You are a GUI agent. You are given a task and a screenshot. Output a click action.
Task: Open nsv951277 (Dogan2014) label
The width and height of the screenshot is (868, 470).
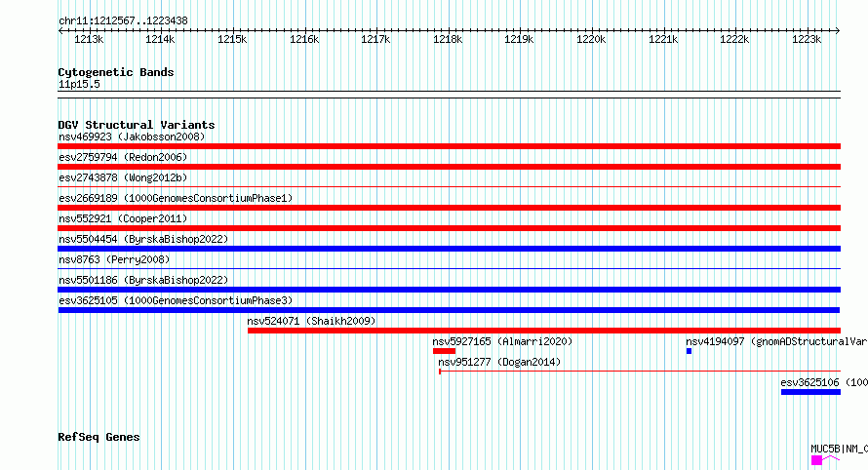(499, 362)
